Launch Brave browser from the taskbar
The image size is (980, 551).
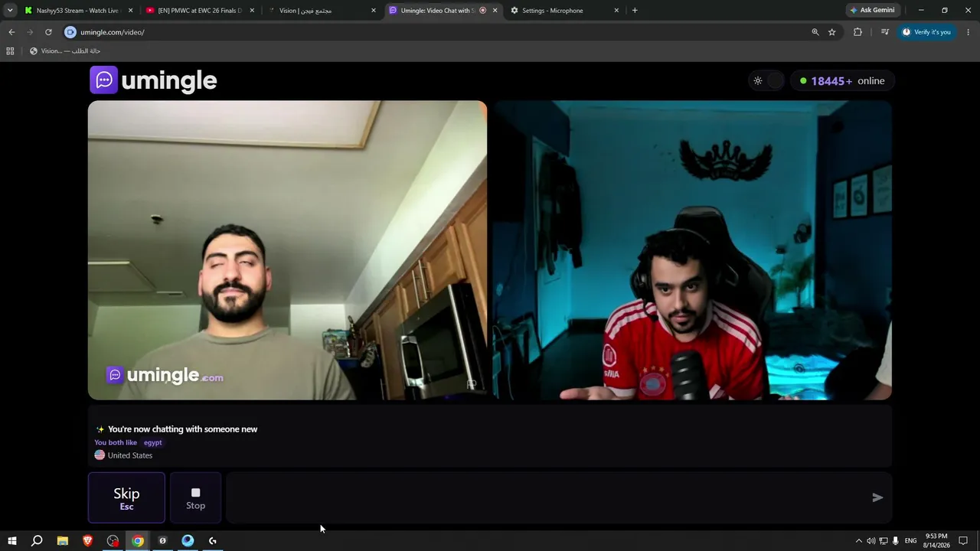pos(88,541)
